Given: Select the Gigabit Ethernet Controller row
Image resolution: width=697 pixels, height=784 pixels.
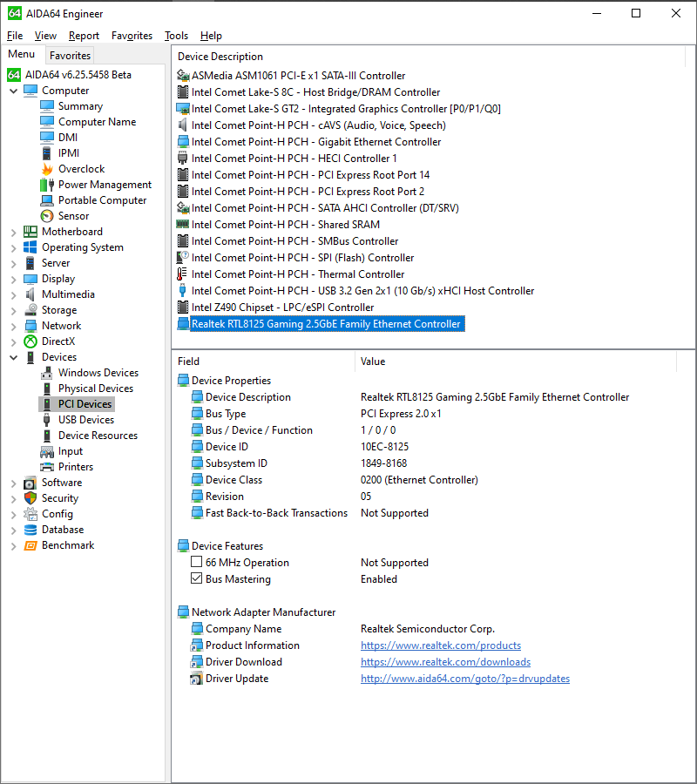Looking at the screenshot, I should (x=316, y=142).
